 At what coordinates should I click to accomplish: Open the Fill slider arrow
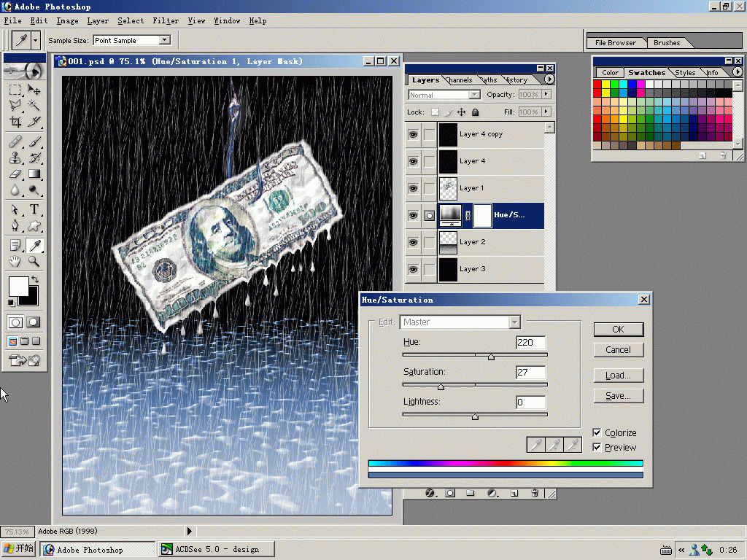point(546,112)
